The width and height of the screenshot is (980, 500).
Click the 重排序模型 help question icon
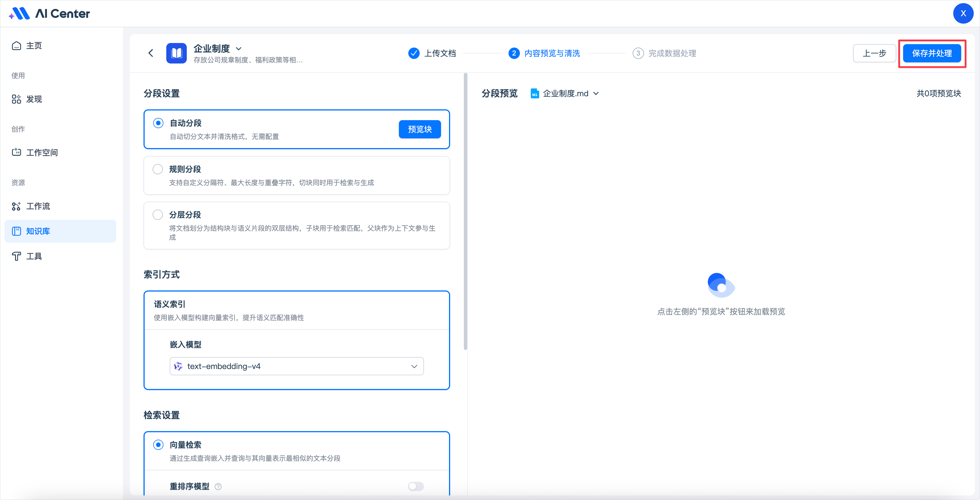(x=218, y=486)
